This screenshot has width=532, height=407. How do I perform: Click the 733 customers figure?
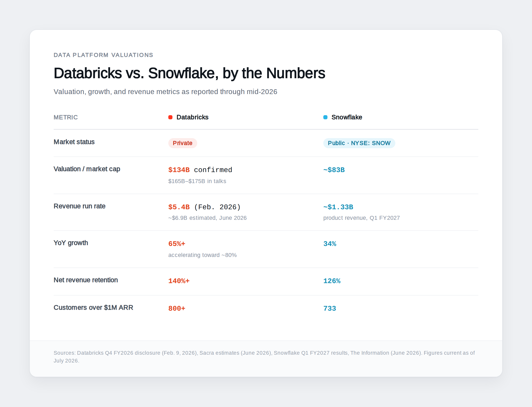(x=330, y=308)
